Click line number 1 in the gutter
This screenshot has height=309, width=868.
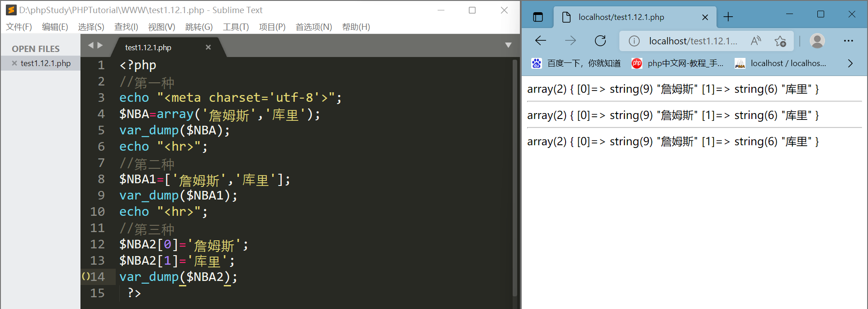[x=101, y=65]
